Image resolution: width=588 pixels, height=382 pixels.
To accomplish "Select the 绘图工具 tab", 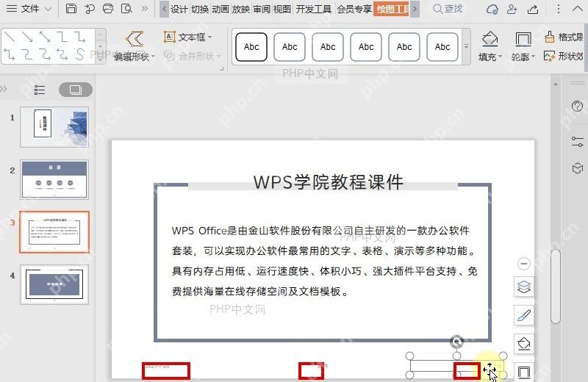I will [x=391, y=9].
